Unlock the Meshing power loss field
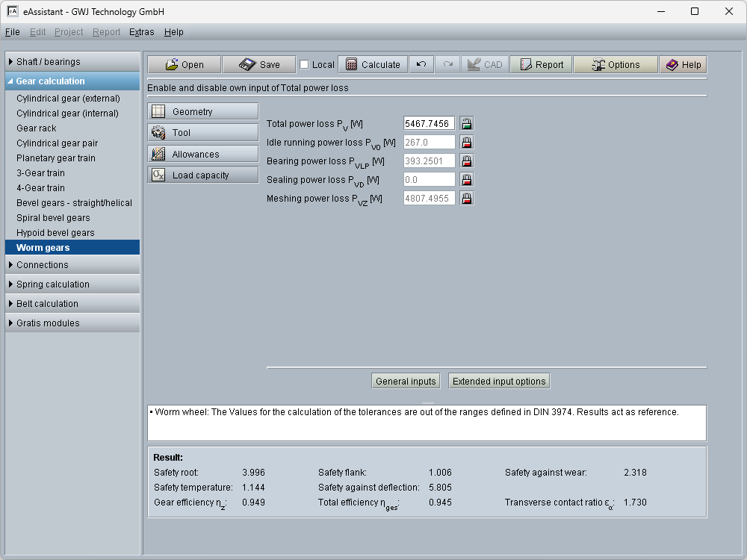Screen dimensions: 747x560 (x=466, y=199)
